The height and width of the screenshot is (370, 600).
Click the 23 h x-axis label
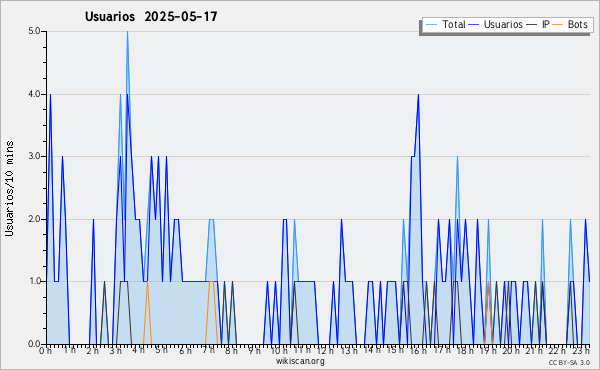pyautogui.click(x=581, y=351)
